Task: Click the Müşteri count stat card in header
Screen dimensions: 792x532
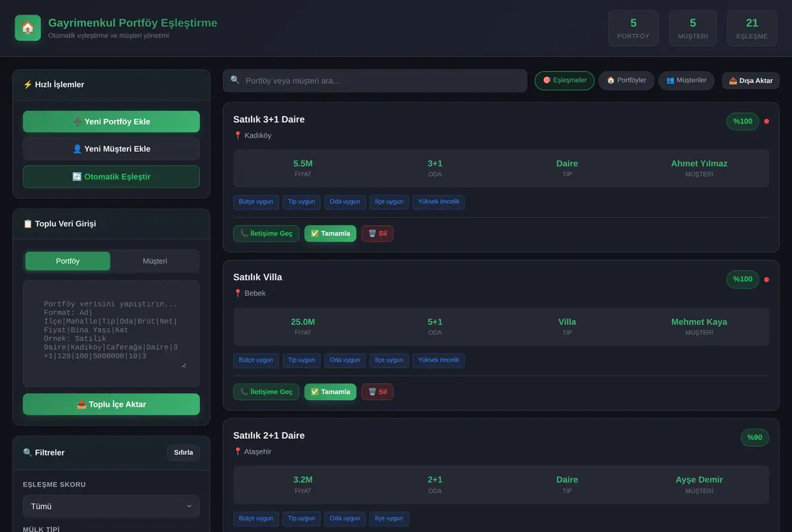Action: 693,28
